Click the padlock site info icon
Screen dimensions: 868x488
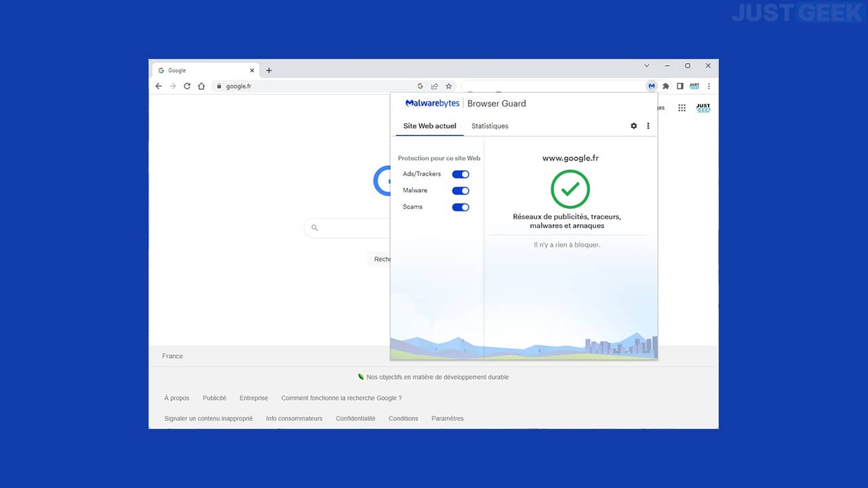coord(218,86)
